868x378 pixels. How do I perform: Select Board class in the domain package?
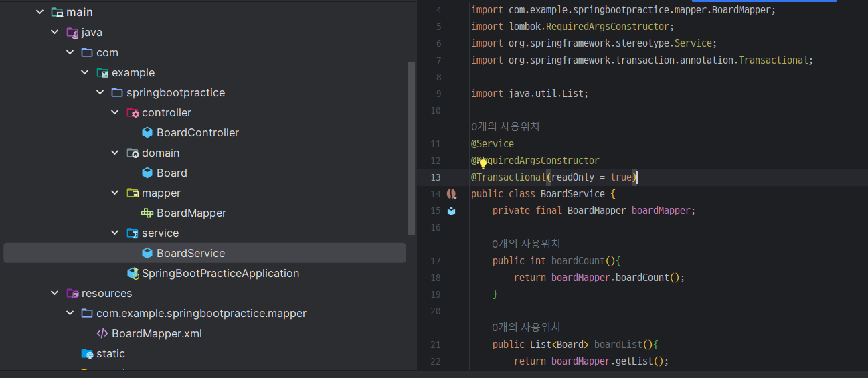172,173
